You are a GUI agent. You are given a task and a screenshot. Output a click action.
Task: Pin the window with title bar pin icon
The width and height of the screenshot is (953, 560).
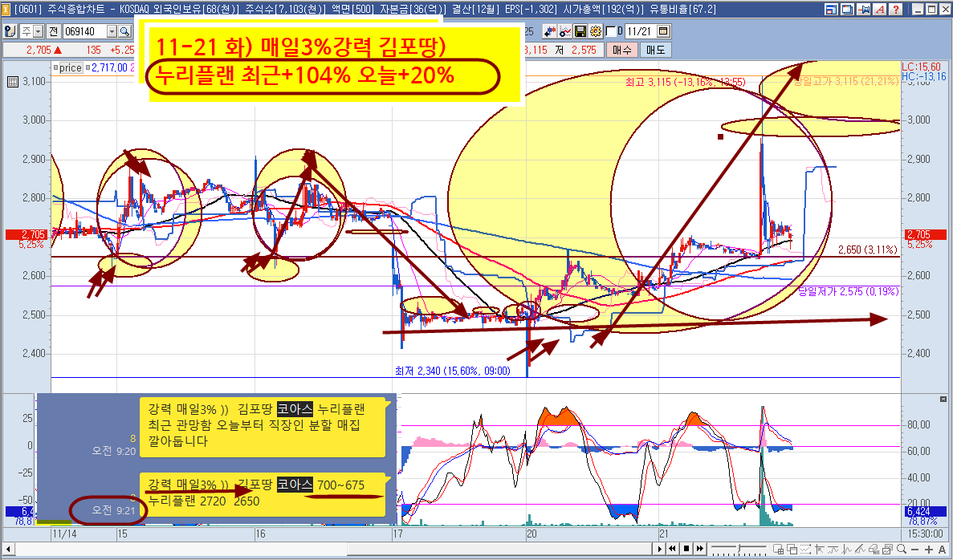[863, 9]
